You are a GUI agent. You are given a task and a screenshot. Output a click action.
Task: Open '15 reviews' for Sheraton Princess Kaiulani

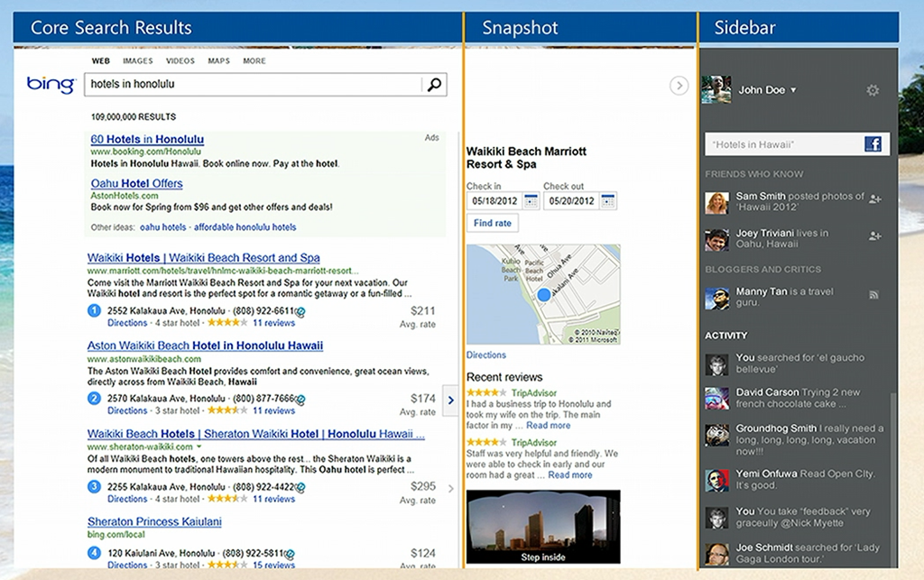click(274, 565)
